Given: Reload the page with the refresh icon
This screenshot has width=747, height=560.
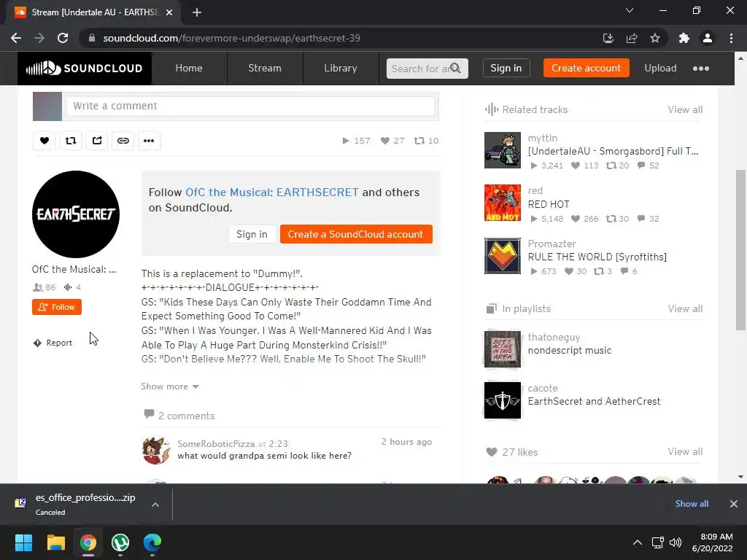Looking at the screenshot, I should (x=63, y=38).
